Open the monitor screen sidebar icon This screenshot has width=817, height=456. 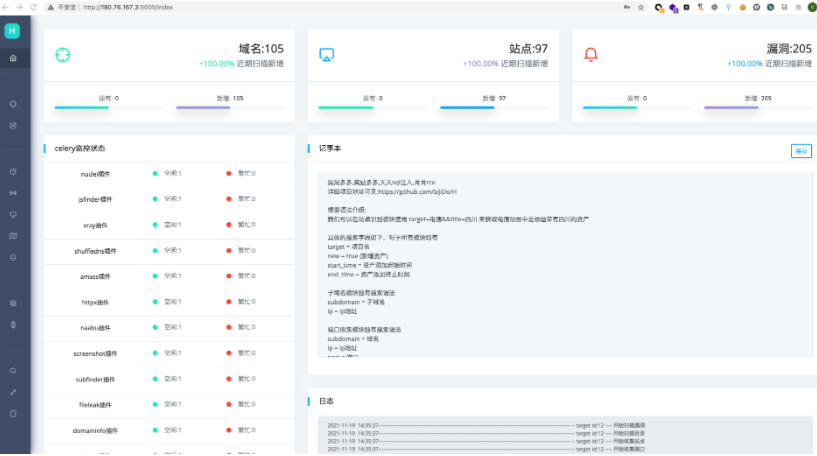point(13,215)
